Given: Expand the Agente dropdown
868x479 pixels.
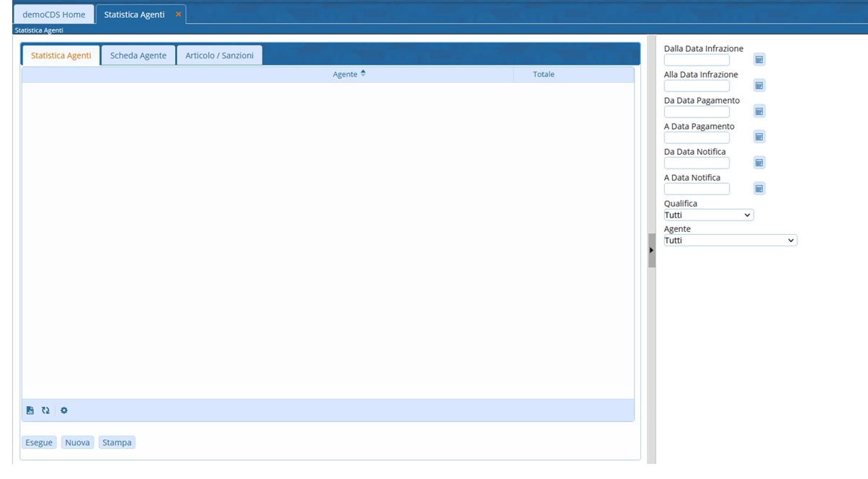Looking at the screenshot, I should [x=730, y=241].
